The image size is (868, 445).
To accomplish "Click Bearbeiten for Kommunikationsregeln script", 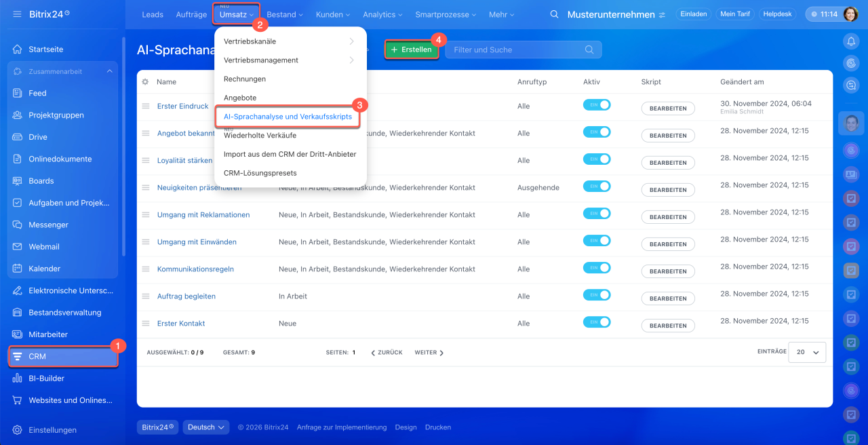I will pyautogui.click(x=668, y=271).
